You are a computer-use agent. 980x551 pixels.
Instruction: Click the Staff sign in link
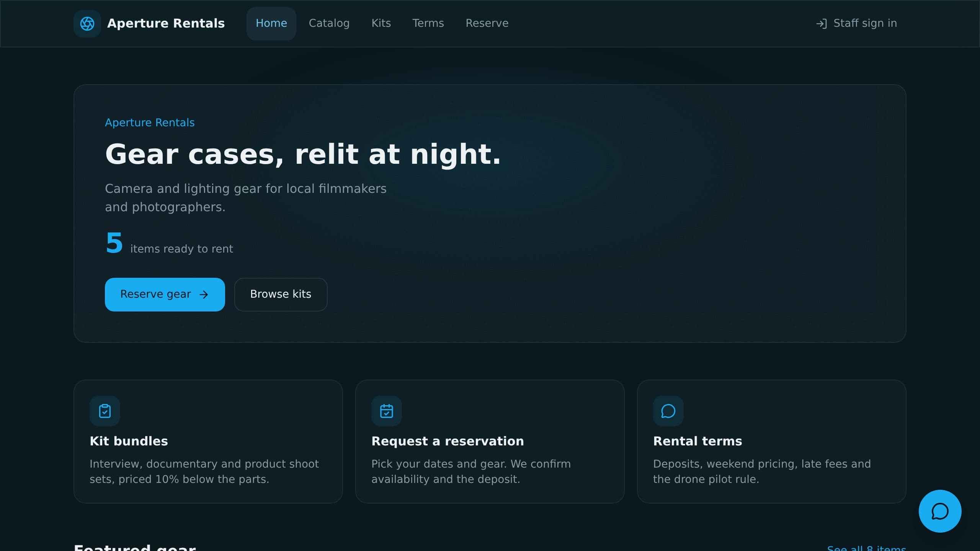tap(856, 24)
